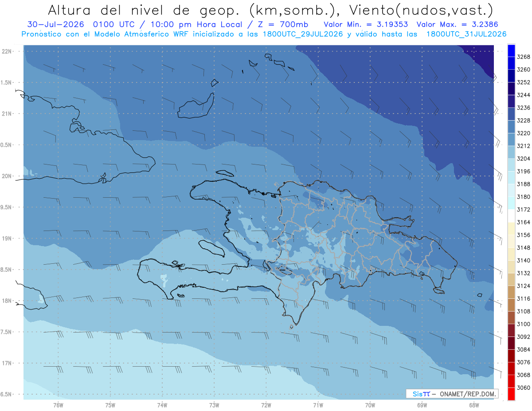Screen dimensions: 532x411
Task: Click the colorbar label '3092'
Action: (x=524, y=337)
